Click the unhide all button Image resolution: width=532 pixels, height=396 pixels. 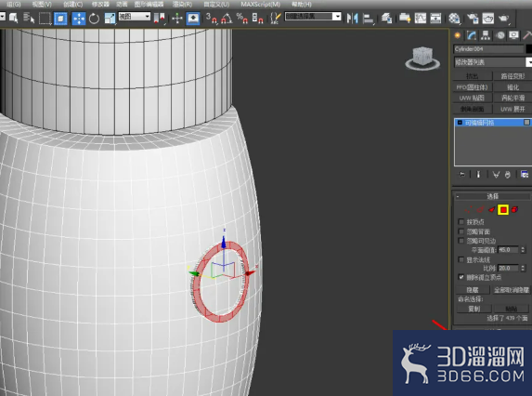pos(512,290)
